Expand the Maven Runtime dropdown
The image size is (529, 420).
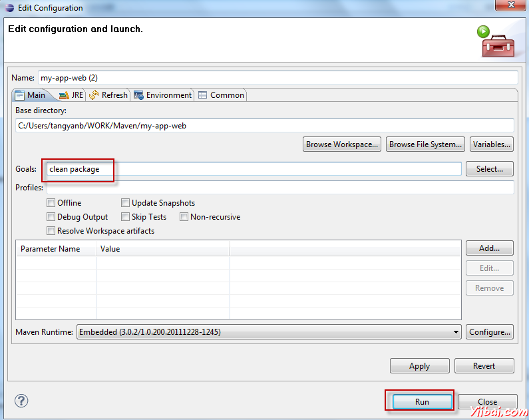pos(456,331)
